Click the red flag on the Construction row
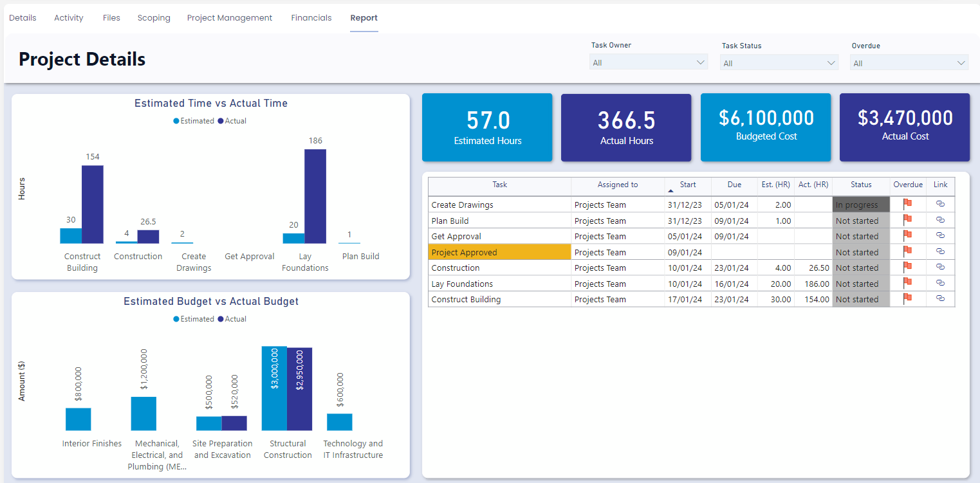The height and width of the screenshot is (483, 980). 907,268
